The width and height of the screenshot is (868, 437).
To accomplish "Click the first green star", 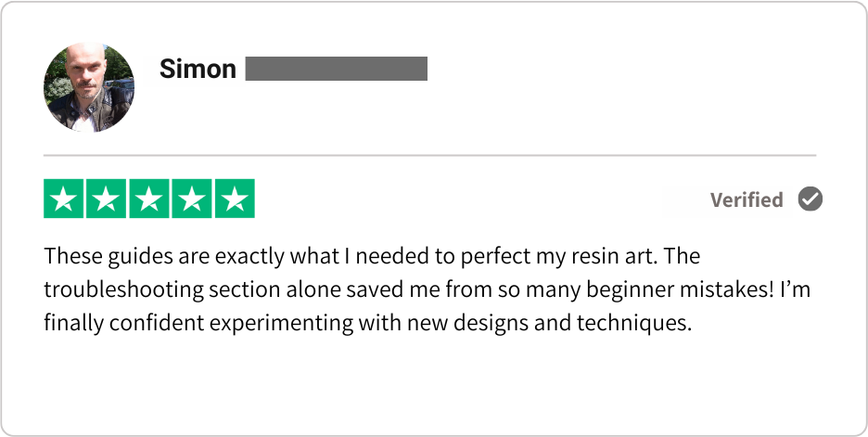I will point(64,199).
